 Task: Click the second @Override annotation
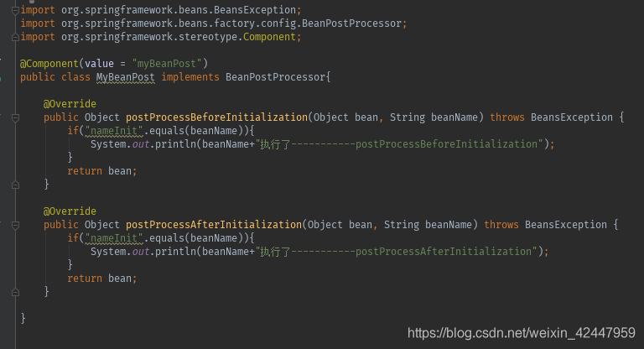[70, 211]
